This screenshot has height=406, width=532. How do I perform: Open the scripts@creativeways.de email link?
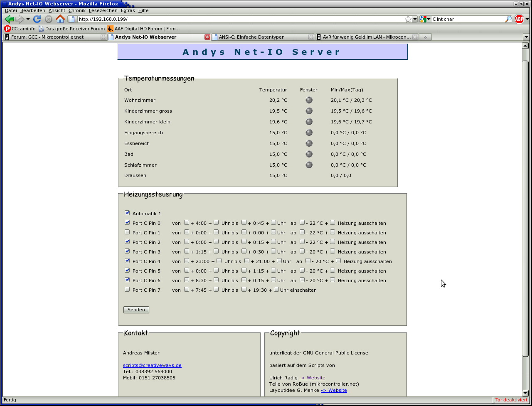pos(152,365)
